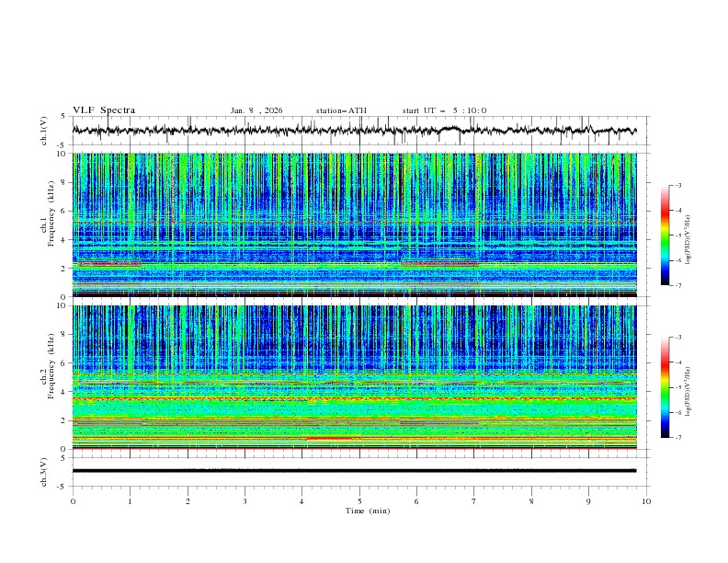Click the "-3" label on ch.1 colorbar
Image resolution: width=728 pixels, height=563 pixels.
[677, 185]
